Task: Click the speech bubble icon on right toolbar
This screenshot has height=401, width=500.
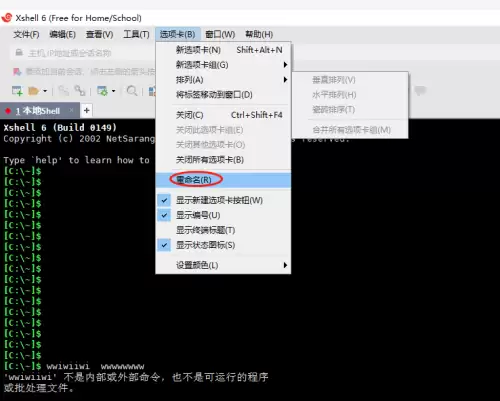Action: (421, 90)
